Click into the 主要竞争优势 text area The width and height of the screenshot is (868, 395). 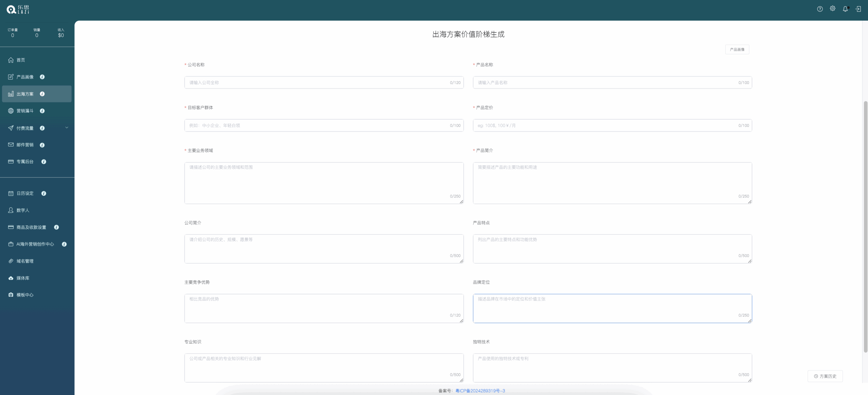[324, 308]
